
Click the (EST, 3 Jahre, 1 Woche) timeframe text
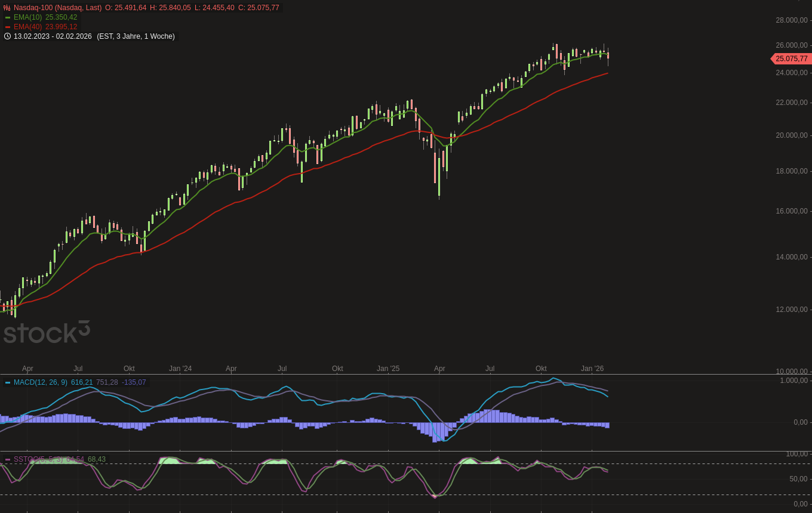136,36
